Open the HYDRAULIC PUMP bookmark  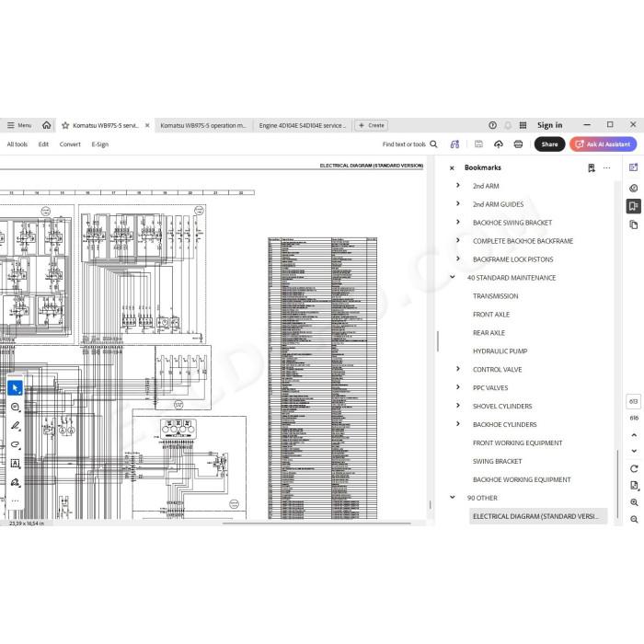pyautogui.click(x=500, y=351)
